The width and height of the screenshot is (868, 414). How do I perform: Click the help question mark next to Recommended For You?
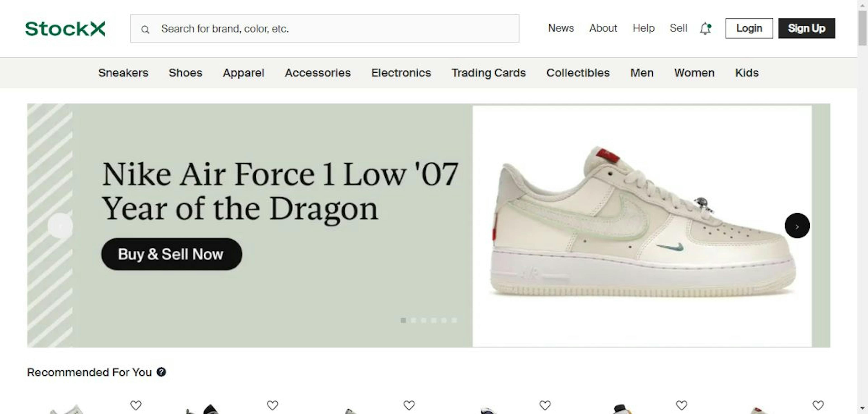162,372
